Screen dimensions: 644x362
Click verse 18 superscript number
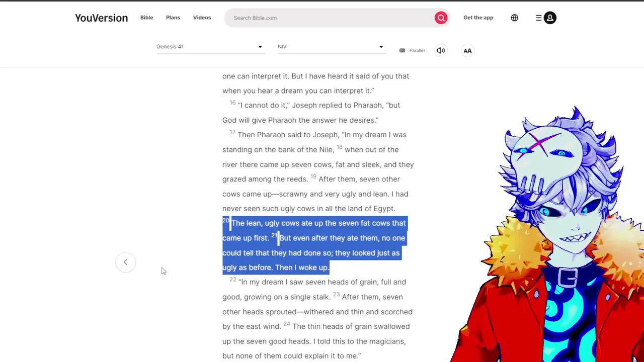[339, 147]
